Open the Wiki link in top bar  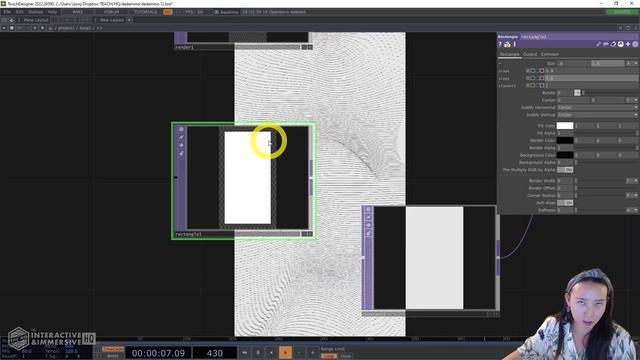coord(78,12)
